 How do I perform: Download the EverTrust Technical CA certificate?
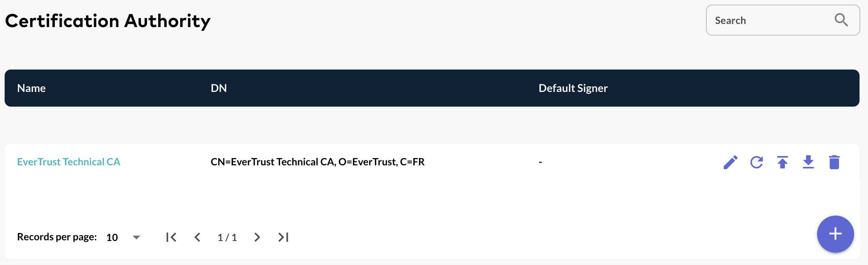[x=808, y=162]
